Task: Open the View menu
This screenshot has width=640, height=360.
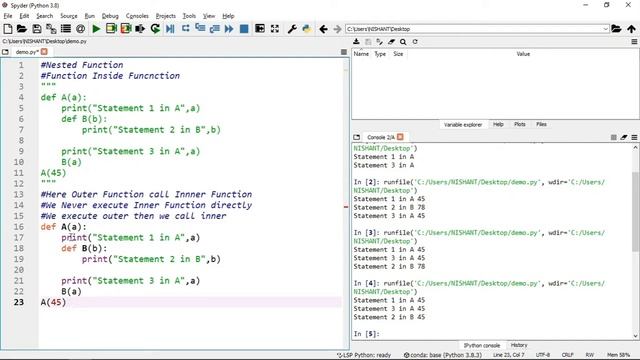Action: pyautogui.click(x=209, y=16)
